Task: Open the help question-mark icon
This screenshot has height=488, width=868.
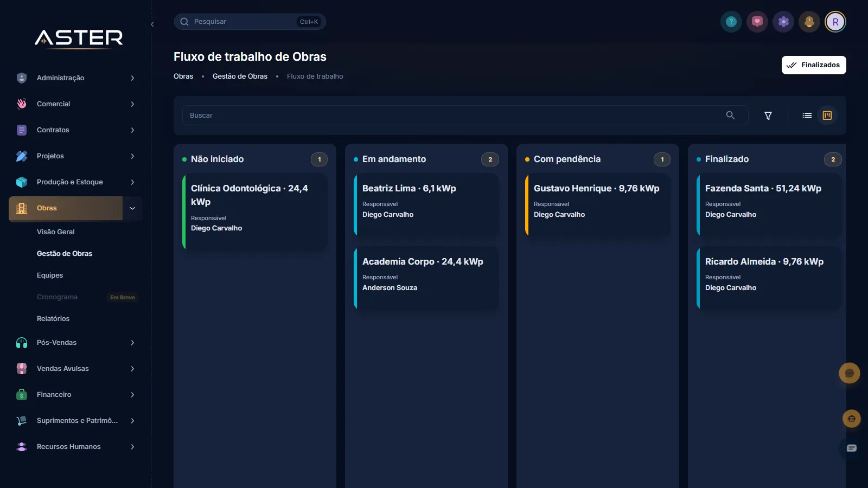Action: pos(731,22)
